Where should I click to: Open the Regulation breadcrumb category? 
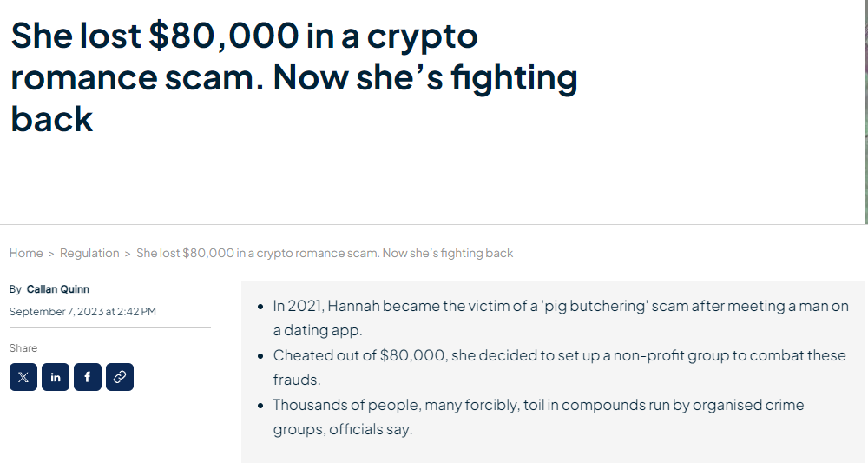tap(89, 253)
